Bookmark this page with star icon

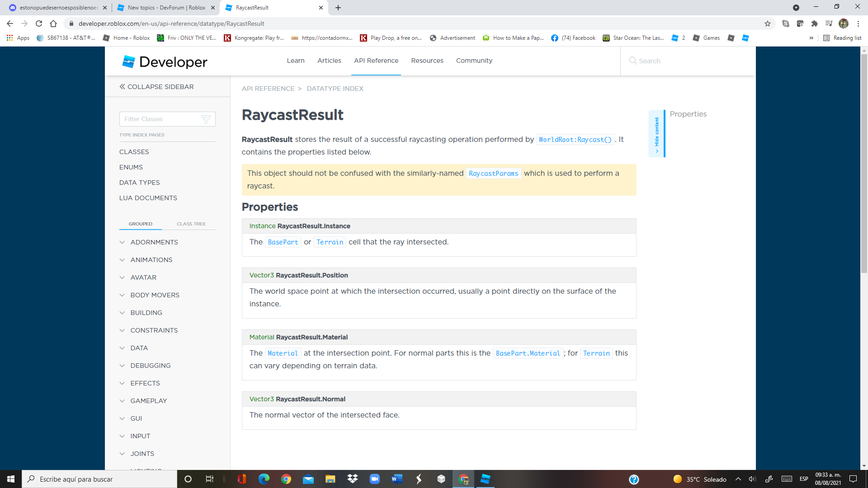(x=768, y=23)
